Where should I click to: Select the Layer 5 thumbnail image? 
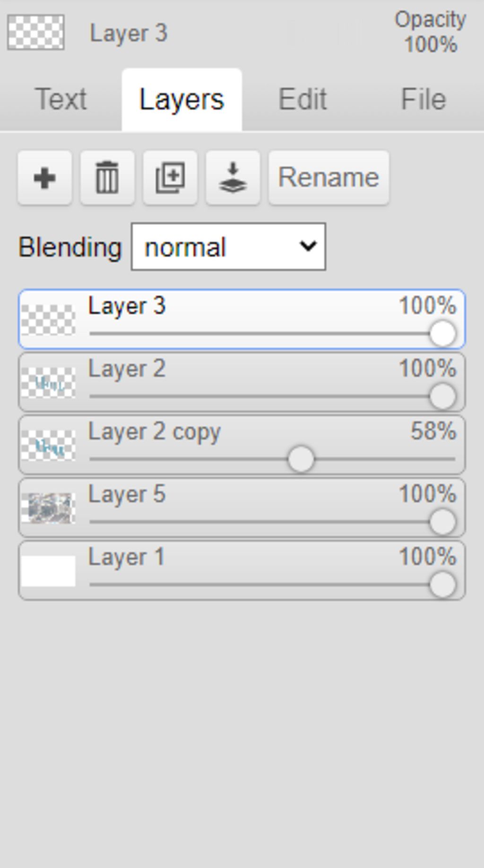(48, 508)
